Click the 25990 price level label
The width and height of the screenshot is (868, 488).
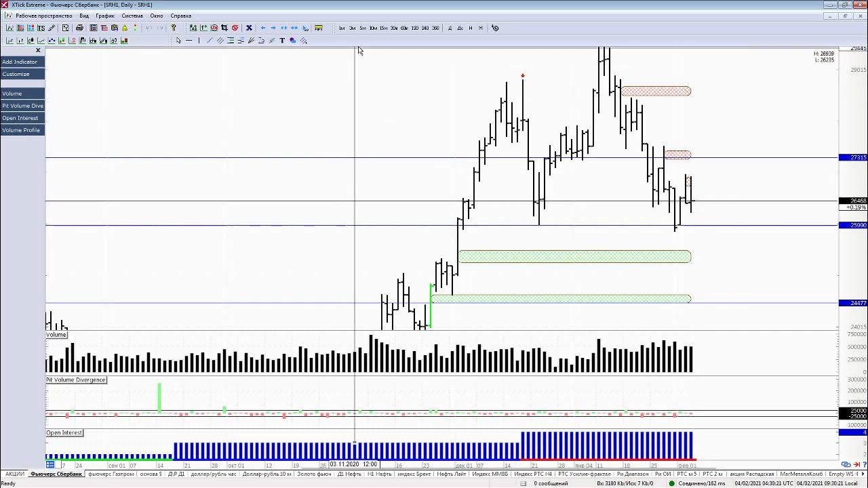click(853, 225)
